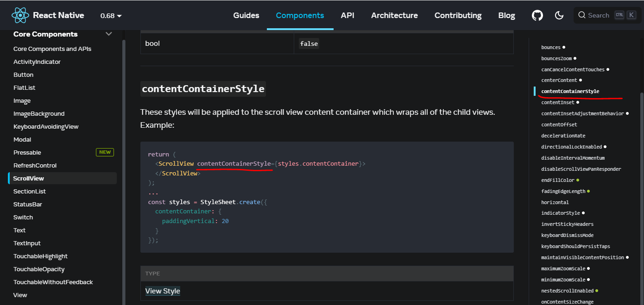Collapse the Core Components section chevron
Image resolution: width=644 pixels, height=305 pixels.
[x=109, y=34]
